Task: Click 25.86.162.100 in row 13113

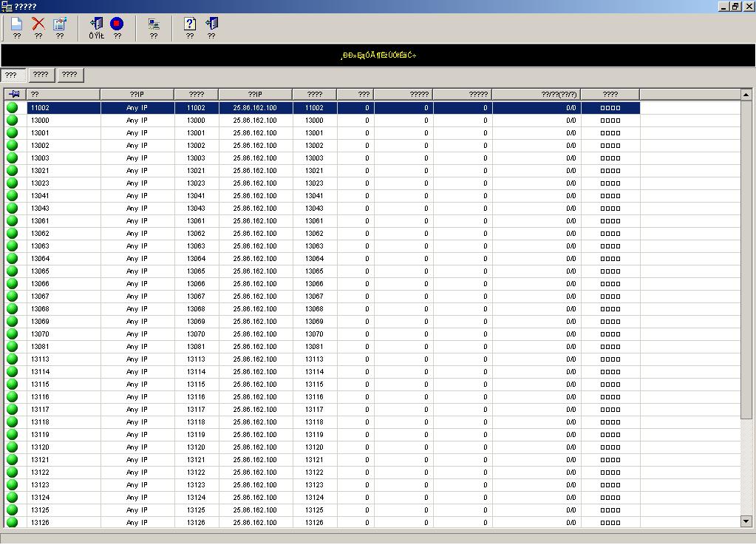Action: pos(255,359)
